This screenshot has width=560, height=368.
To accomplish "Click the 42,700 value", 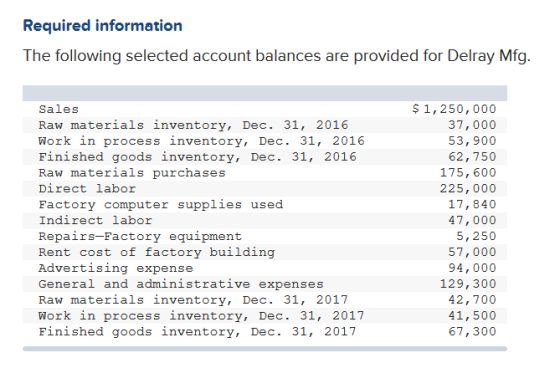I will coord(472,299).
